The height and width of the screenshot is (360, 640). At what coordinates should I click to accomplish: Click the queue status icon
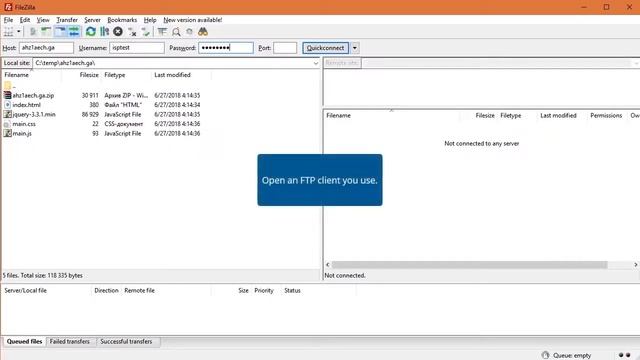click(x=545, y=355)
